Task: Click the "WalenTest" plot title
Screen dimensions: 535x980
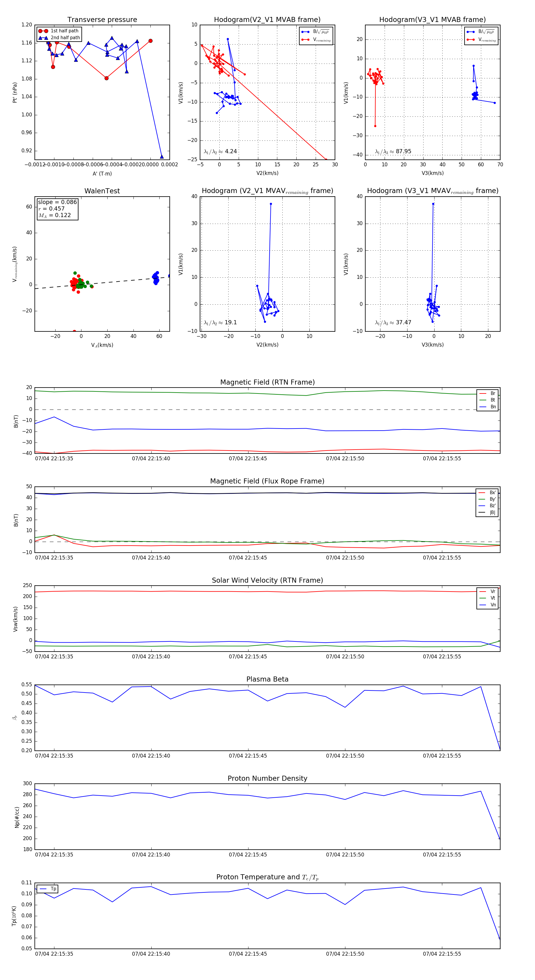Action: pos(102,191)
